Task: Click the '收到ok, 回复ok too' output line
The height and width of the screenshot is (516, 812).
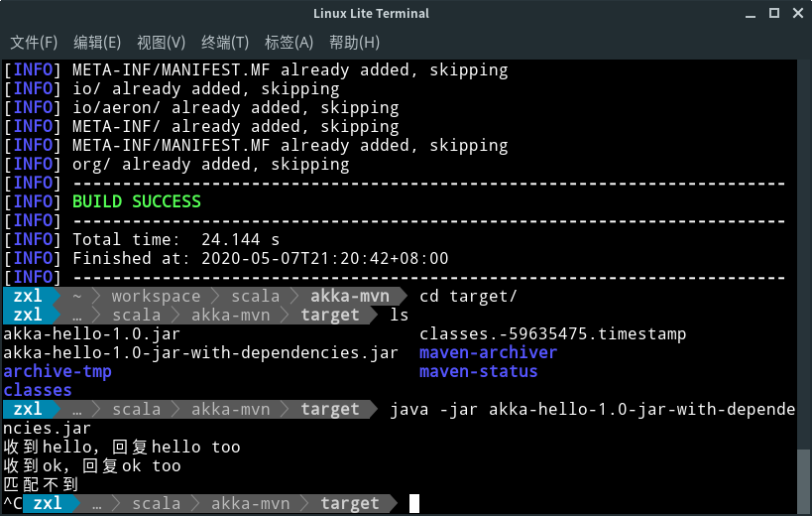Action: point(92,465)
